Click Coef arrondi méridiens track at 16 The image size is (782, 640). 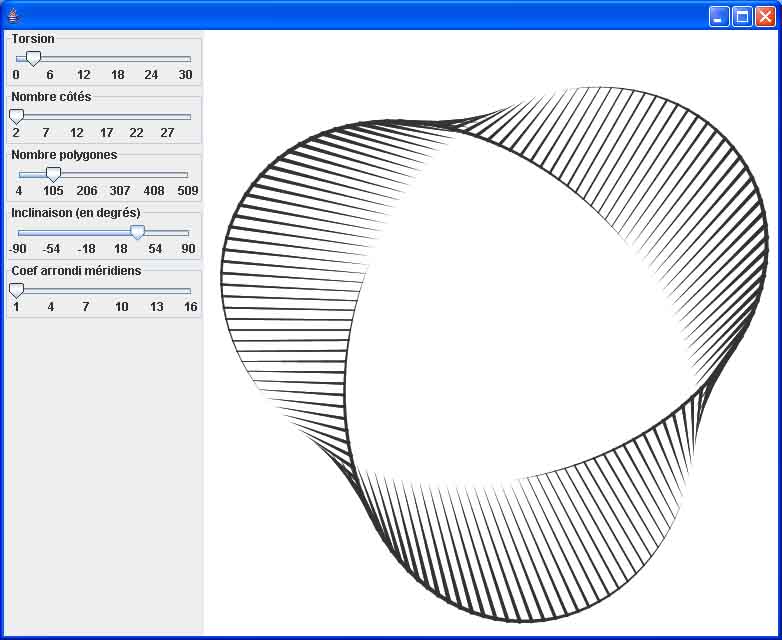pyautogui.click(x=189, y=291)
